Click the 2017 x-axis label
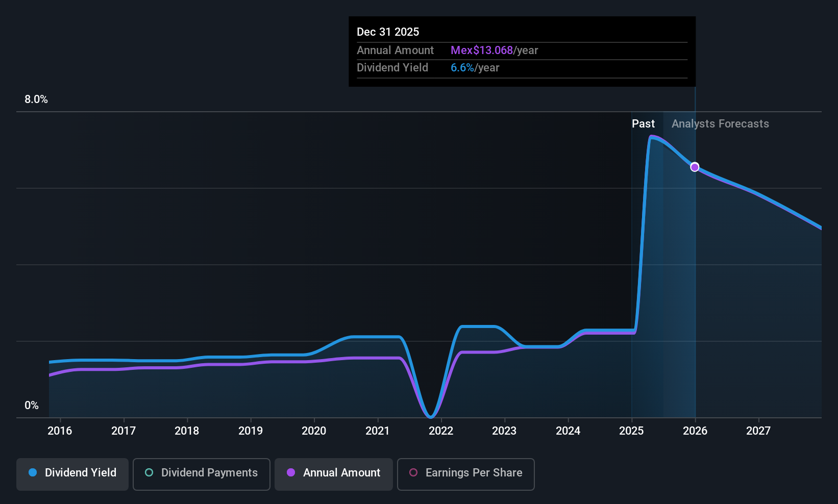 click(124, 431)
